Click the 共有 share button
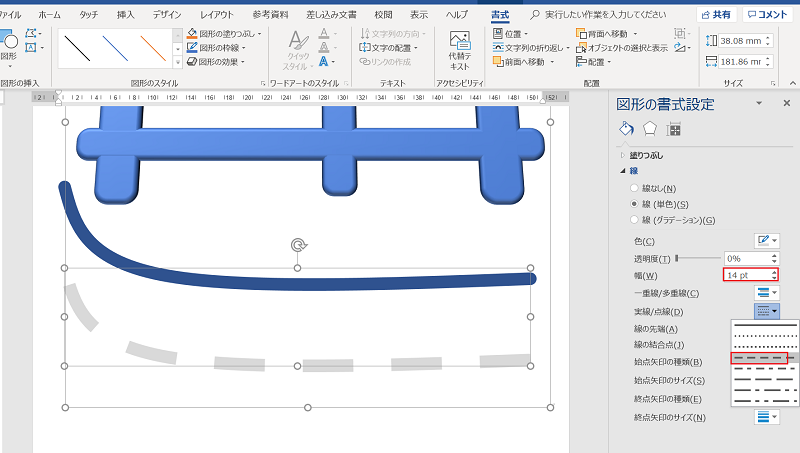 716,15
